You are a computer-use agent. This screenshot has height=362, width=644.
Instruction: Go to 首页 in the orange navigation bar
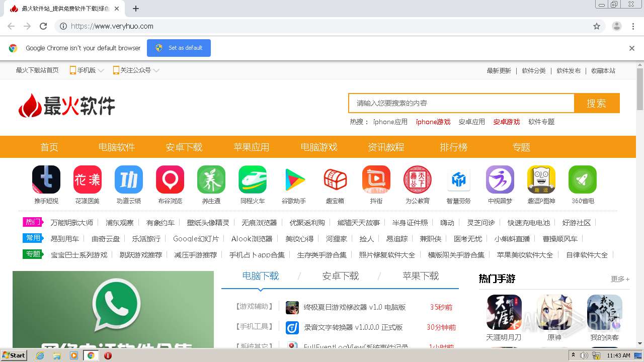click(x=49, y=147)
